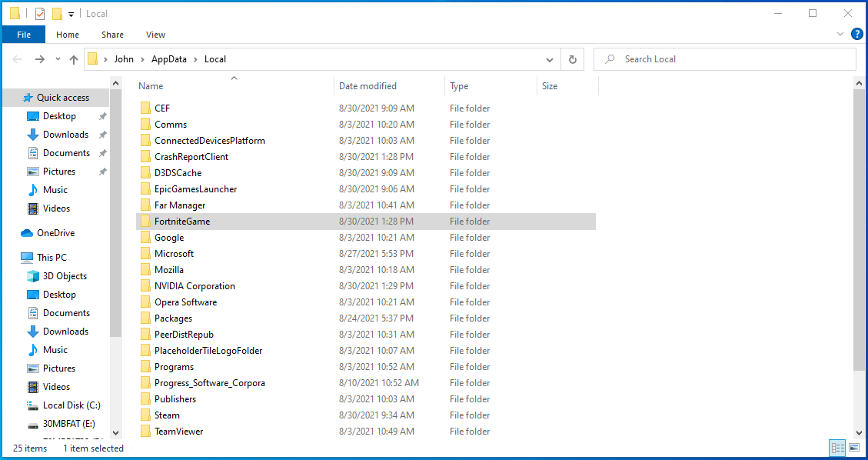Click the John breadcrumb in address bar
This screenshot has width=868, height=460.
coord(124,59)
